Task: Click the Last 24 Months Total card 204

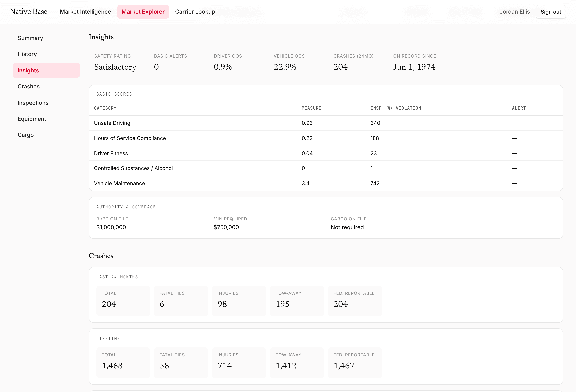Action: [x=123, y=301]
